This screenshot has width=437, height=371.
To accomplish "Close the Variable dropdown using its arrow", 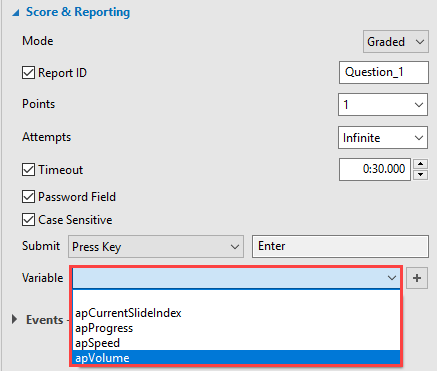I will (x=392, y=278).
